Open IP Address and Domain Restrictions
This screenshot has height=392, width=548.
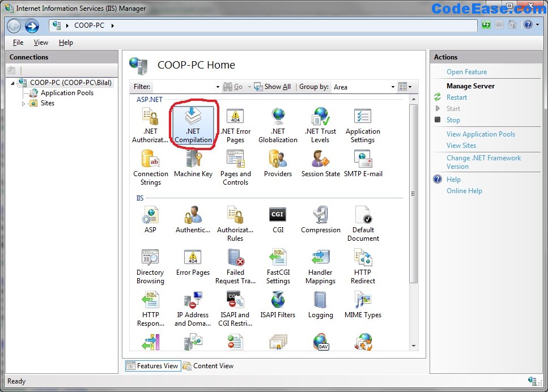tap(193, 309)
